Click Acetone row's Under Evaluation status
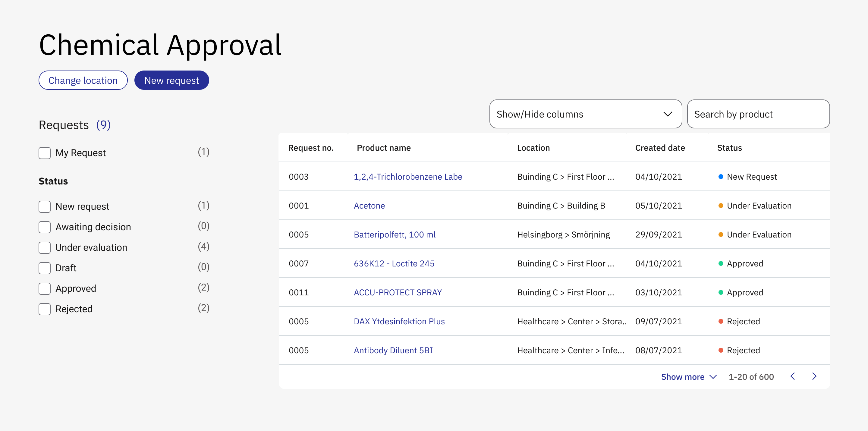Image resolution: width=868 pixels, height=431 pixels. 755,206
